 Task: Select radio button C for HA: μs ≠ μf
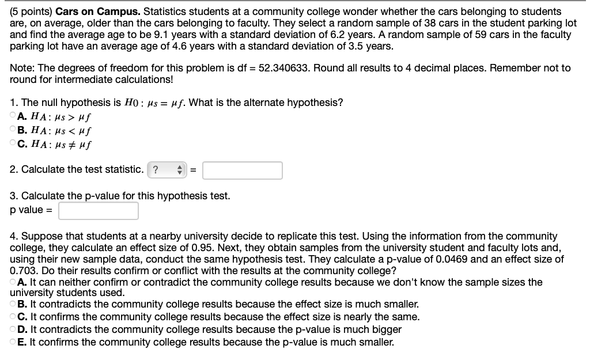coord(13,143)
